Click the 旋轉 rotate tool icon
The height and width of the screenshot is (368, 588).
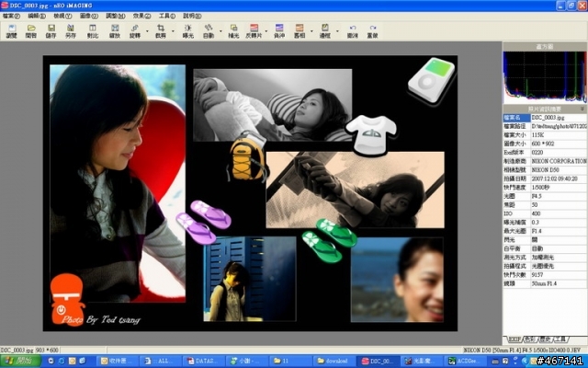[x=135, y=31]
